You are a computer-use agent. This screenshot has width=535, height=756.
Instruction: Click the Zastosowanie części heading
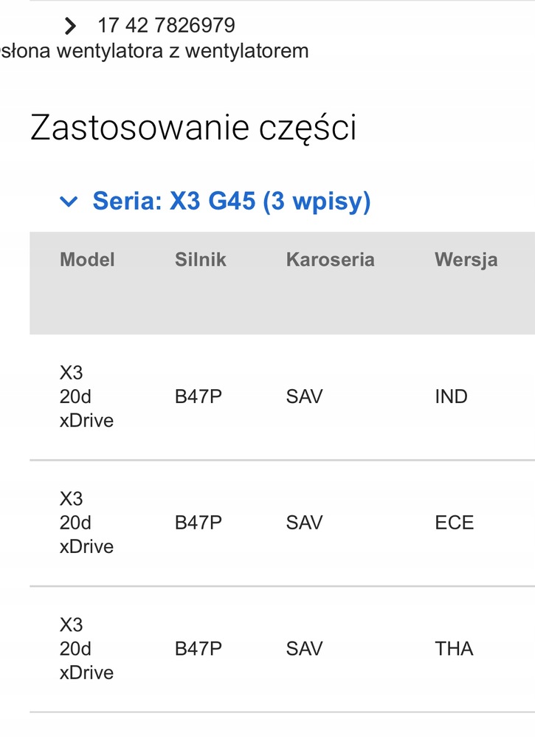click(x=193, y=126)
